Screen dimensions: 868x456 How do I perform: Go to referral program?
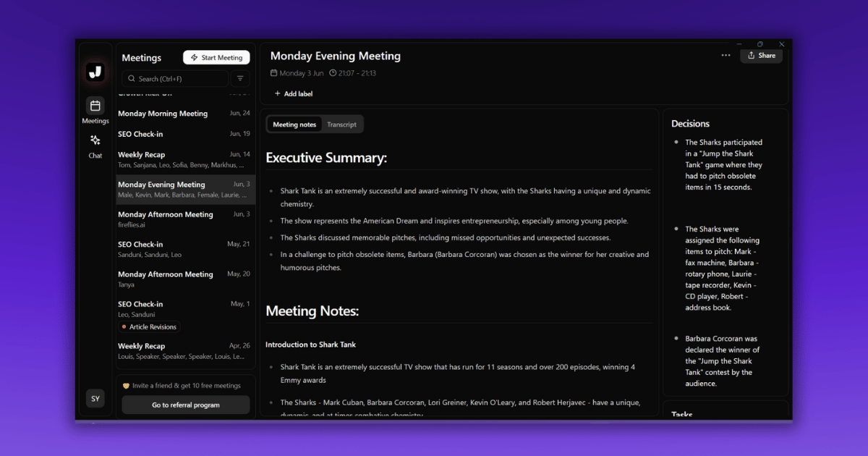pos(186,405)
